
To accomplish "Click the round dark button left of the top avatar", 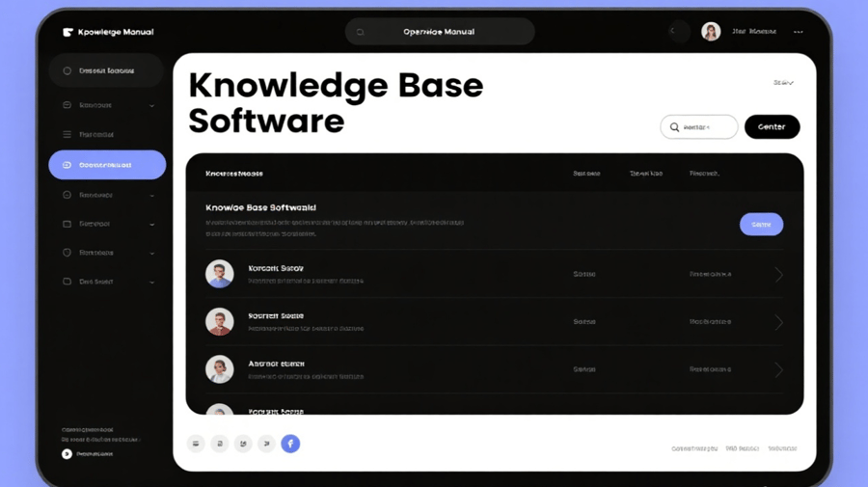I will (679, 32).
